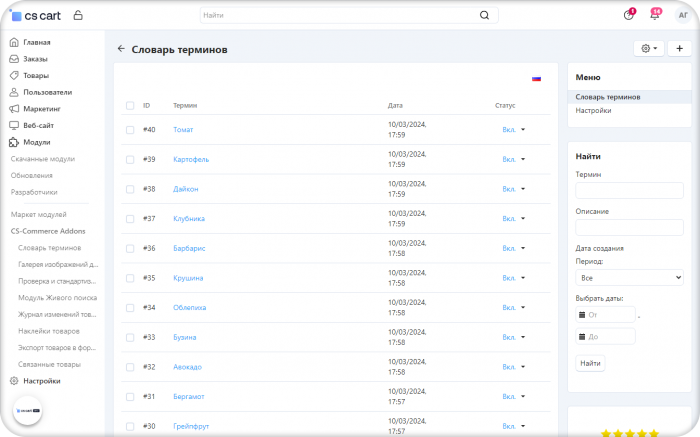Open status dropdown for Барбарис
The height and width of the screenshot is (437, 700).
[513, 248]
